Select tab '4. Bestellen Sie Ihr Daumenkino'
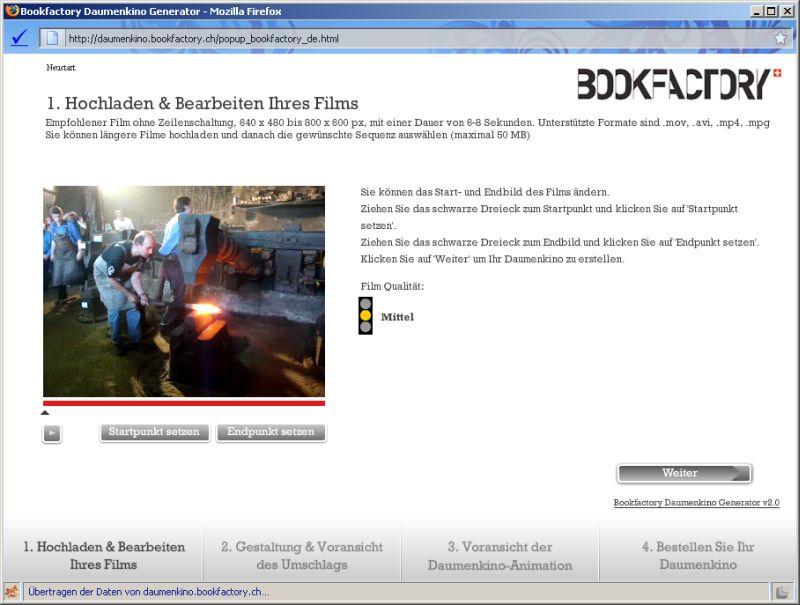800x605 pixels. click(x=698, y=556)
